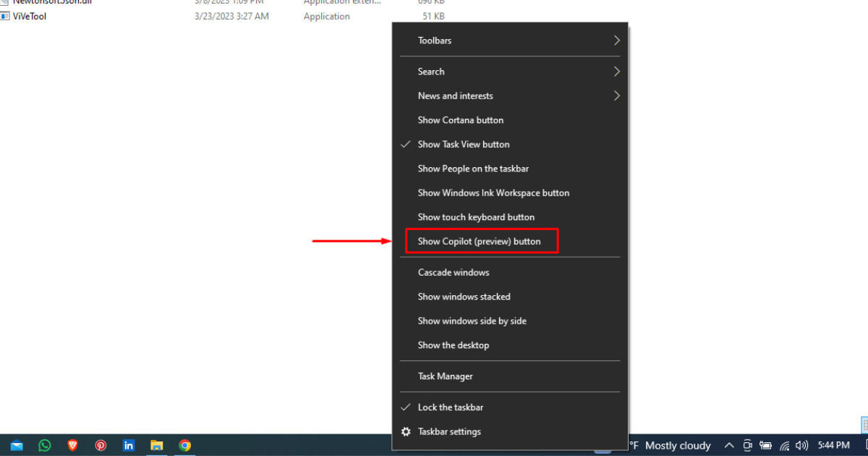The image size is (868, 456).
Task: Open Taskbar settings
Action: [510, 431]
